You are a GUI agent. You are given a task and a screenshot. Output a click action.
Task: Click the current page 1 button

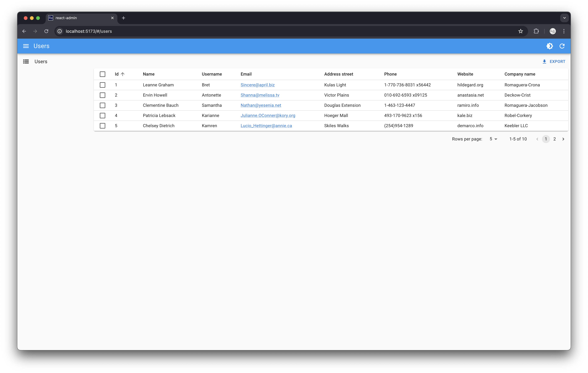coord(546,139)
